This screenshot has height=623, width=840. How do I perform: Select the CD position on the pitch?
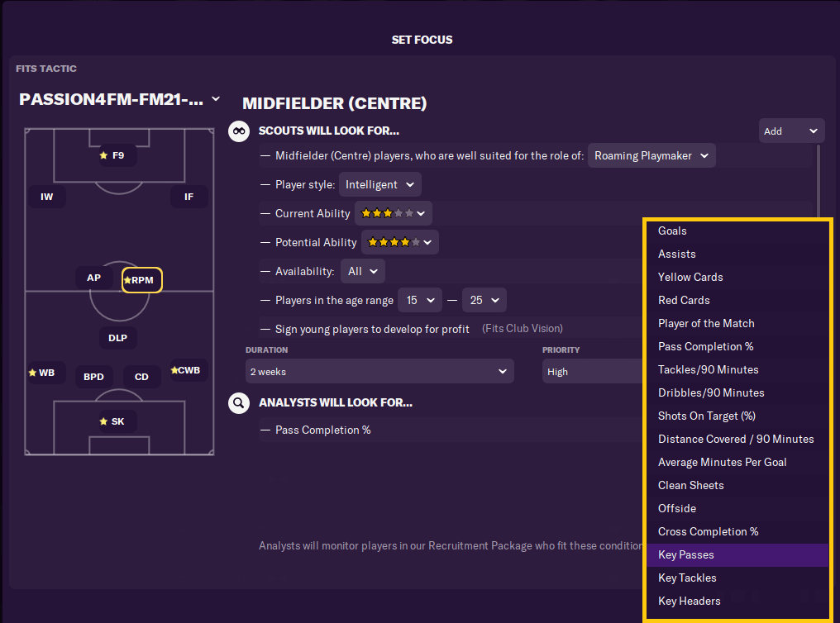pos(141,377)
